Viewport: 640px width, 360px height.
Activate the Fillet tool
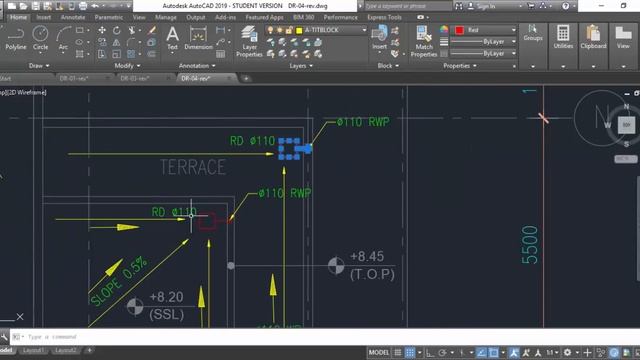[131, 42]
